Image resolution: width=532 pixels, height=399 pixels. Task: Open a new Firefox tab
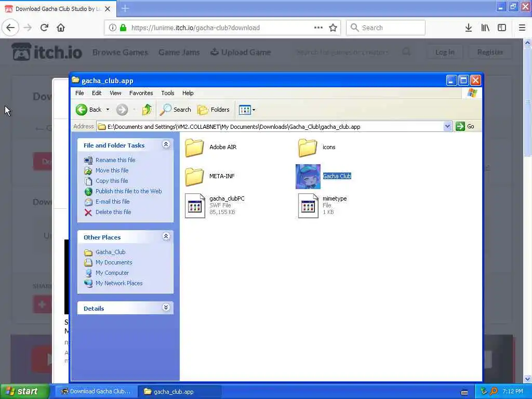[125, 8]
